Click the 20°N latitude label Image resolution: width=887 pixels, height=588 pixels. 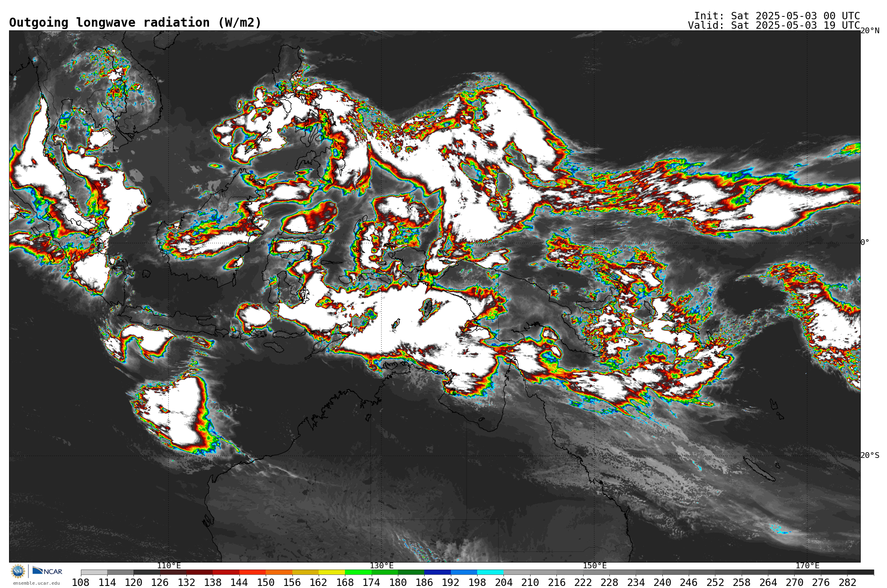point(870,31)
